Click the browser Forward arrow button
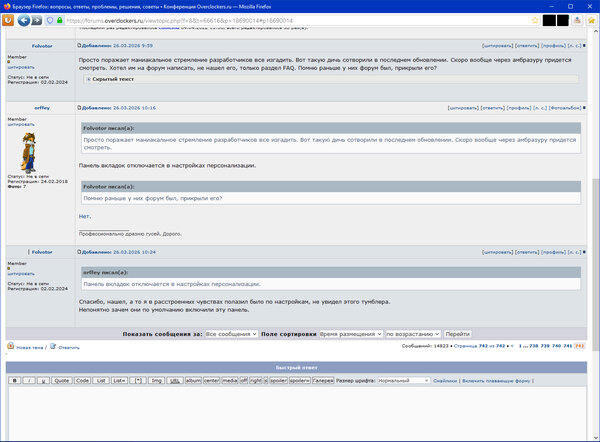 pyautogui.click(x=37, y=20)
